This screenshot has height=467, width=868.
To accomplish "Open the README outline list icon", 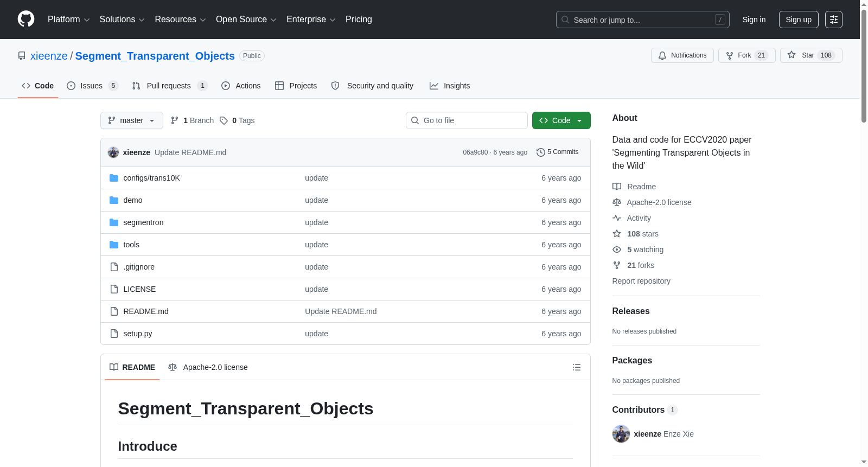I will [x=577, y=367].
